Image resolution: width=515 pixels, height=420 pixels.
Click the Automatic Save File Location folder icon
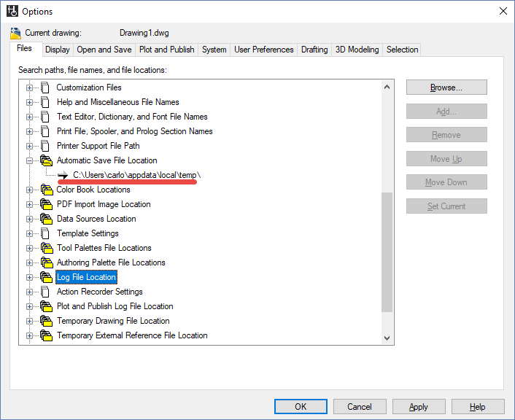[x=46, y=160]
